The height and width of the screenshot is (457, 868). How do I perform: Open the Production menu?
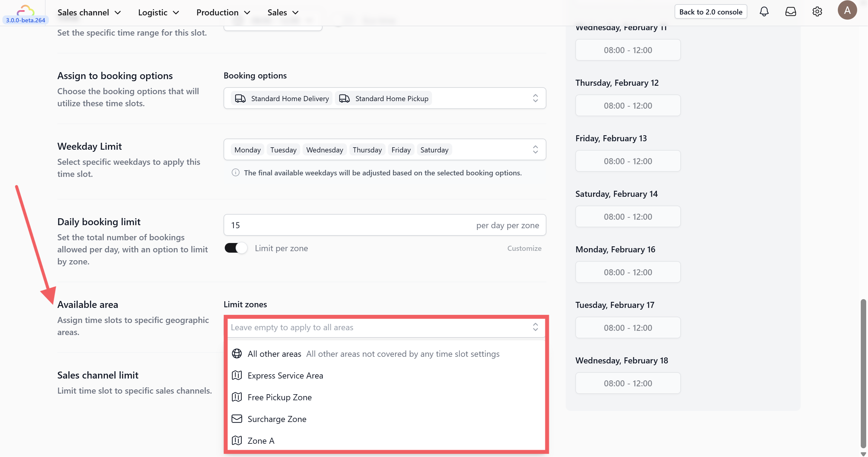click(x=223, y=12)
